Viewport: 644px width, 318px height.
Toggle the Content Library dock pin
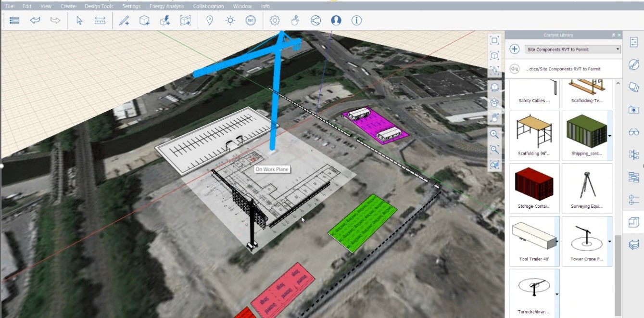[x=612, y=35]
